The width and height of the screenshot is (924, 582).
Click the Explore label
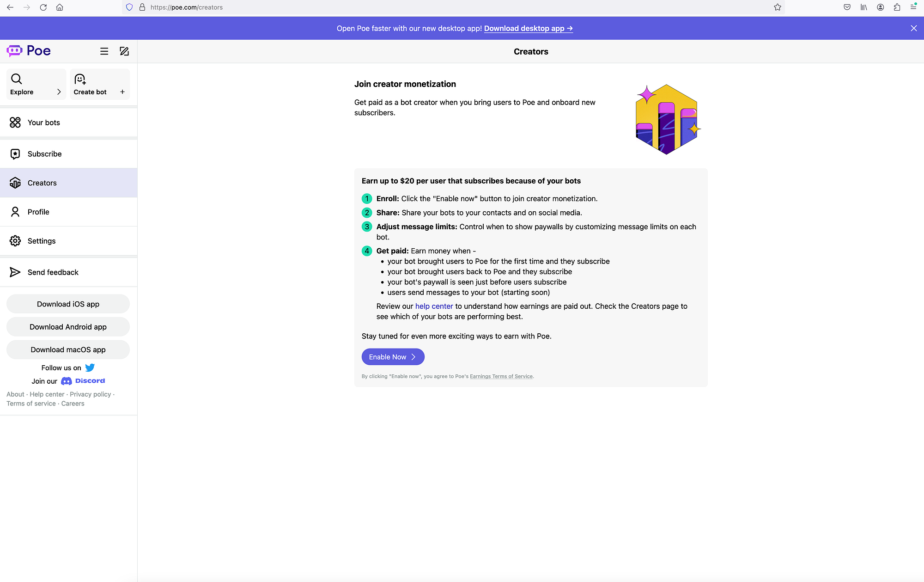pos(22,92)
